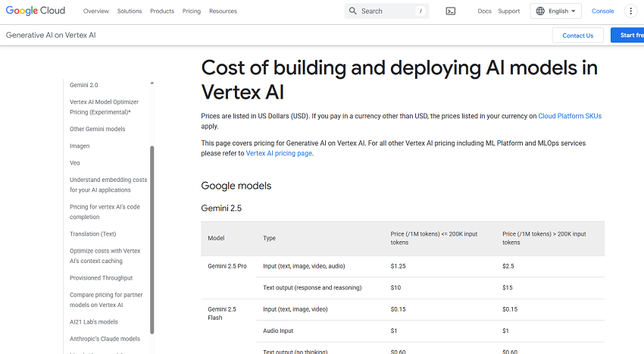Click the $1.25 price cell
Image resolution: width=644 pixels, height=354 pixels.
tap(398, 266)
